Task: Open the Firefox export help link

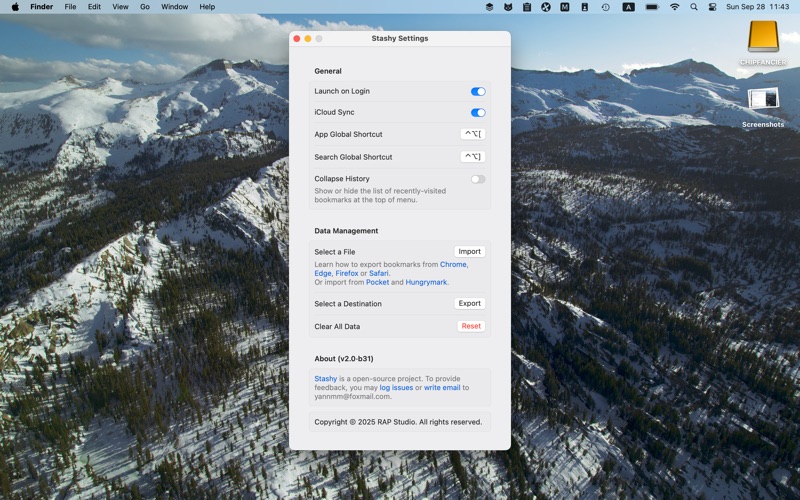Action: (x=346, y=273)
